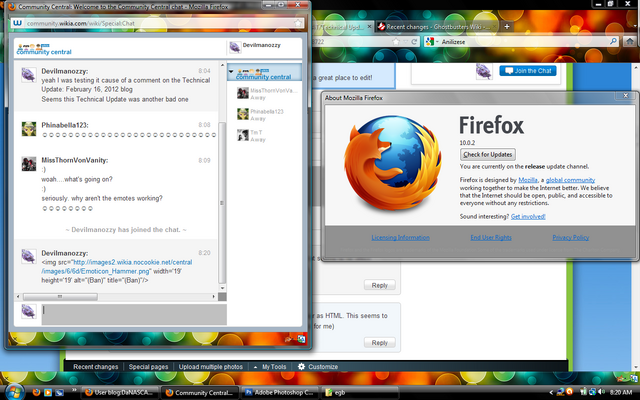Click Check for Updates button
The height and width of the screenshot is (400, 640).
488,154
